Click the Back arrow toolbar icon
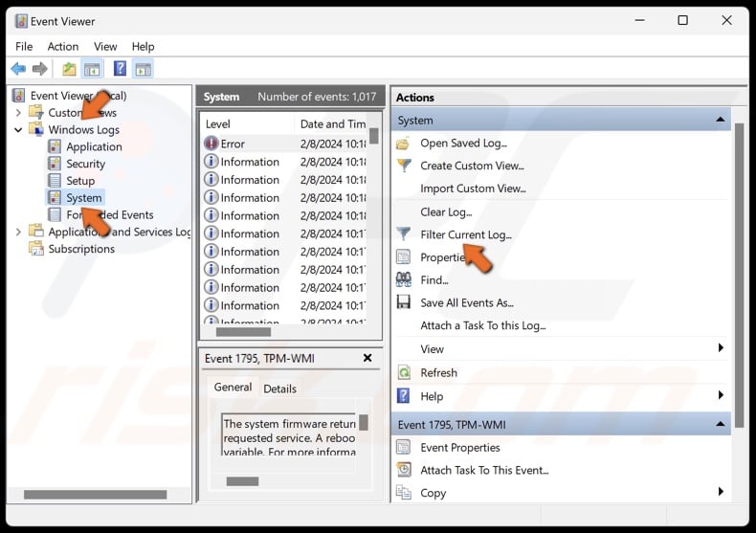Image resolution: width=756 pixels, height=533 pixels. (18, 69)
